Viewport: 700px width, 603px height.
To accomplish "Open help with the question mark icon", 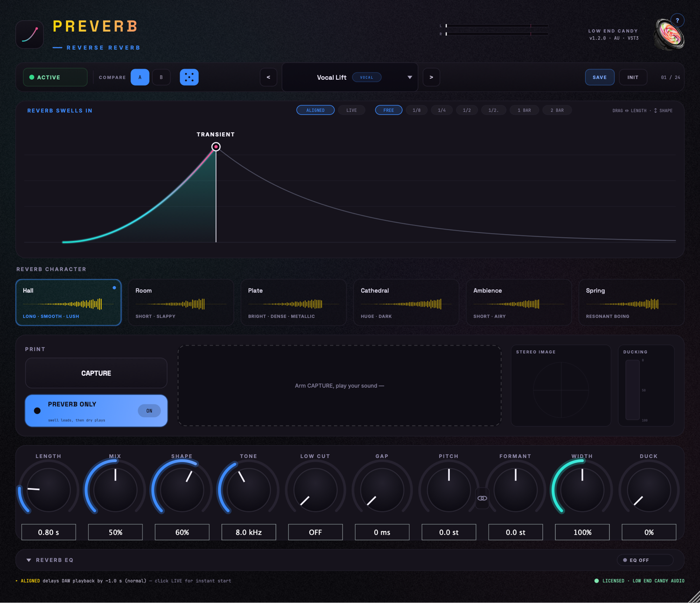I will [x=677, y=21].
